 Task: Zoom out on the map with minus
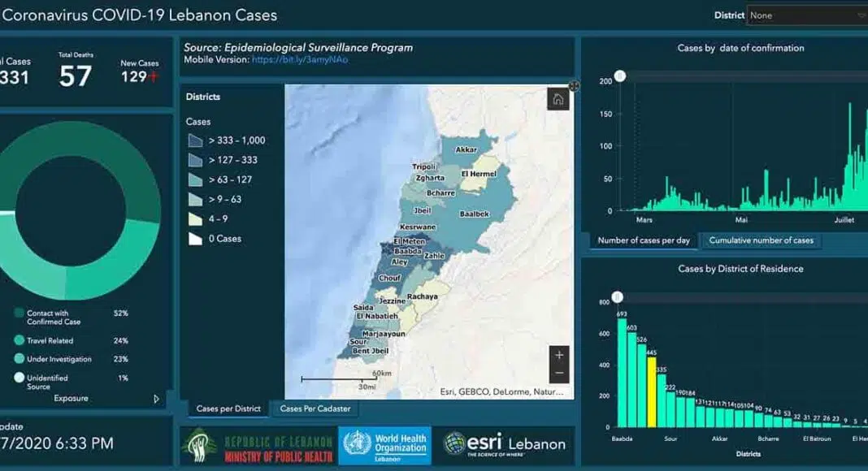558,374
